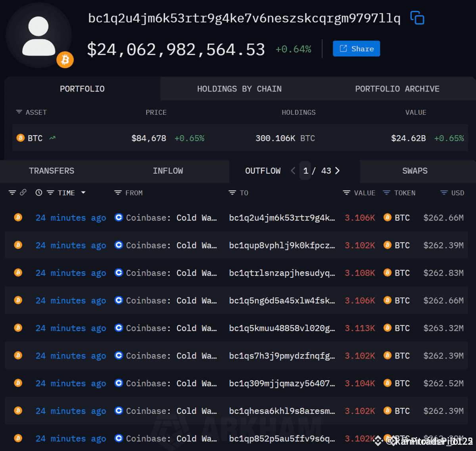Image resolution: width=476 pixels, height=451 pixels.
Task: Click the clock icon beside the TIME column
Action: (38, 193)
